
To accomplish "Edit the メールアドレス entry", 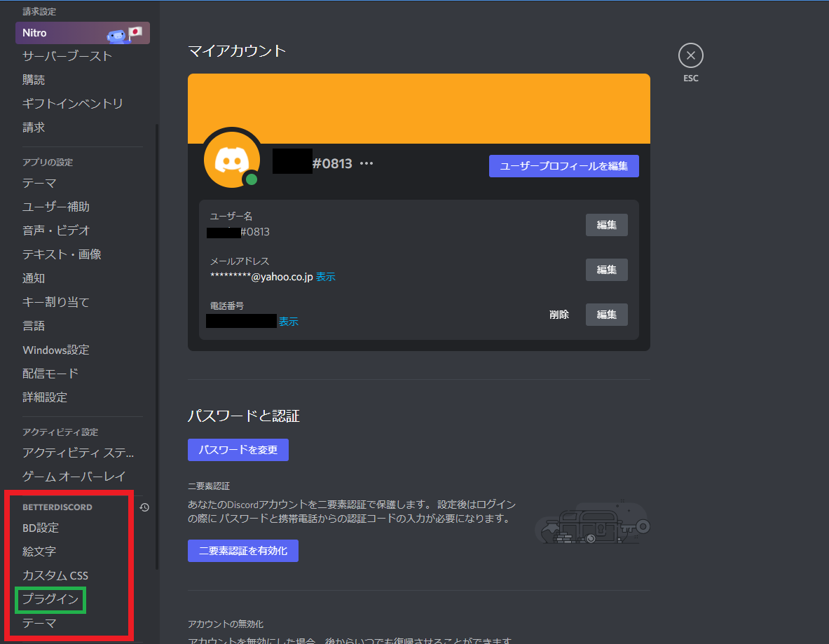I will click(606, 270).
